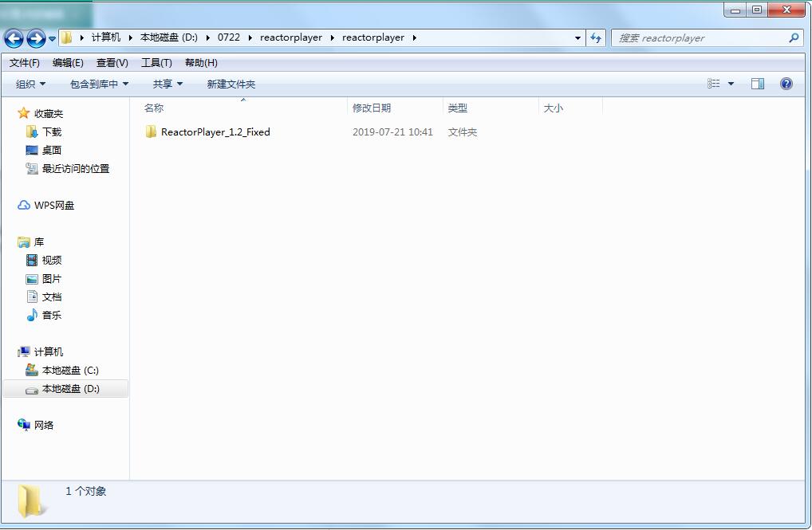Click the refresh icon beside address bar
The image size is (812, 530).
click(x=596, y=37)
